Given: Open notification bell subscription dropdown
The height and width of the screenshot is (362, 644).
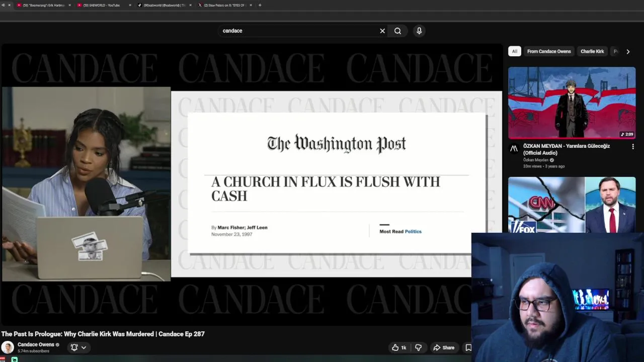Looking at the screenshot, I should pyautogui.click(x=78, y=347).
